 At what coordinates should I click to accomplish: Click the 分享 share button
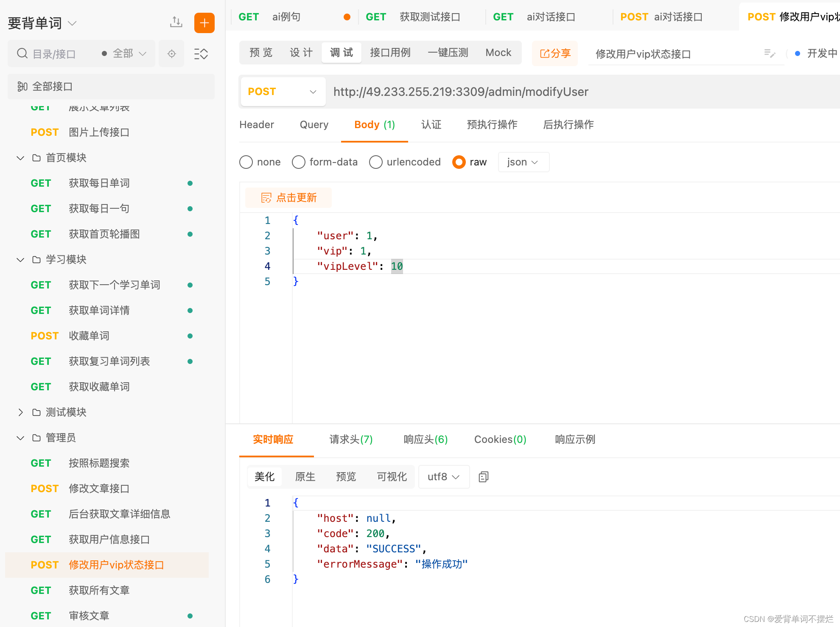click(555, 53)
